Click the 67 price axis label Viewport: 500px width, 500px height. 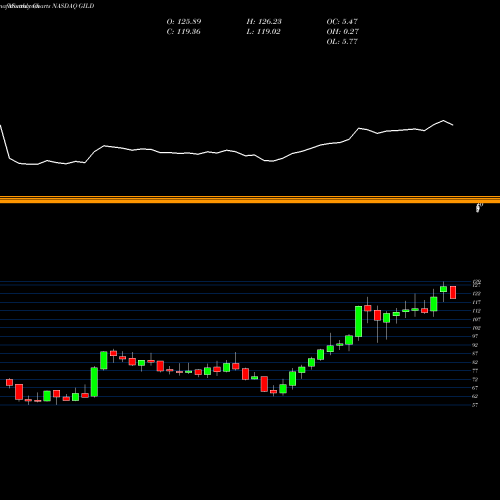(476, 388)
